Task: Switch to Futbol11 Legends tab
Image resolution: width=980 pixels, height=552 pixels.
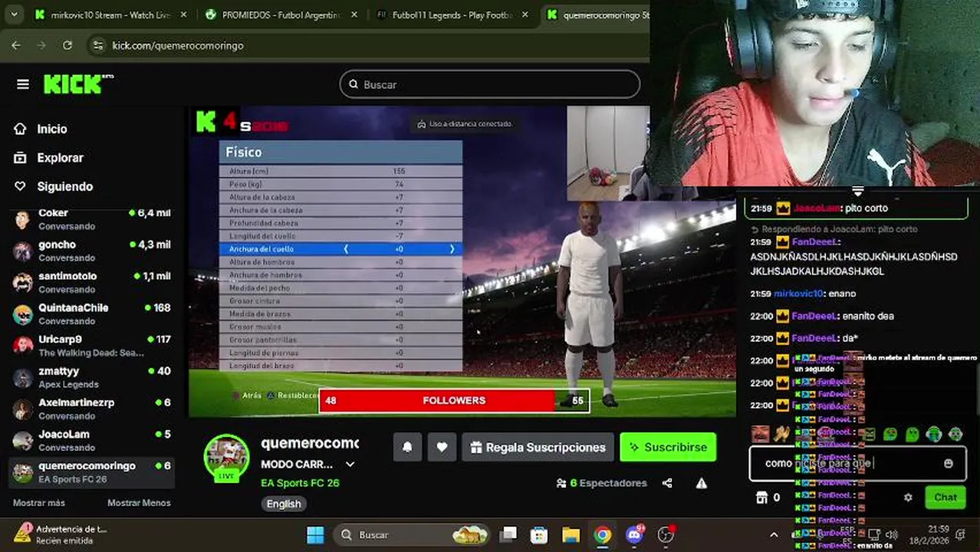Action: 452,15
